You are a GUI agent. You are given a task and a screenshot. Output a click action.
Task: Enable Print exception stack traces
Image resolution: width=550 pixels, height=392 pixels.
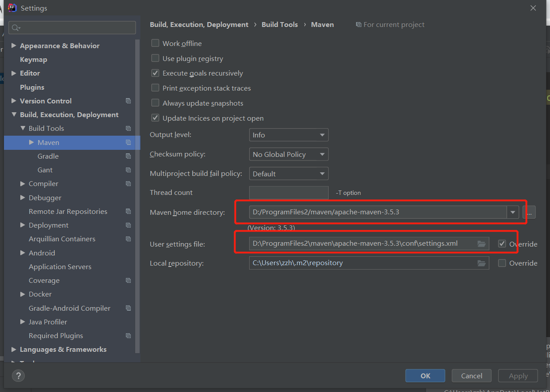click(155, 88)
